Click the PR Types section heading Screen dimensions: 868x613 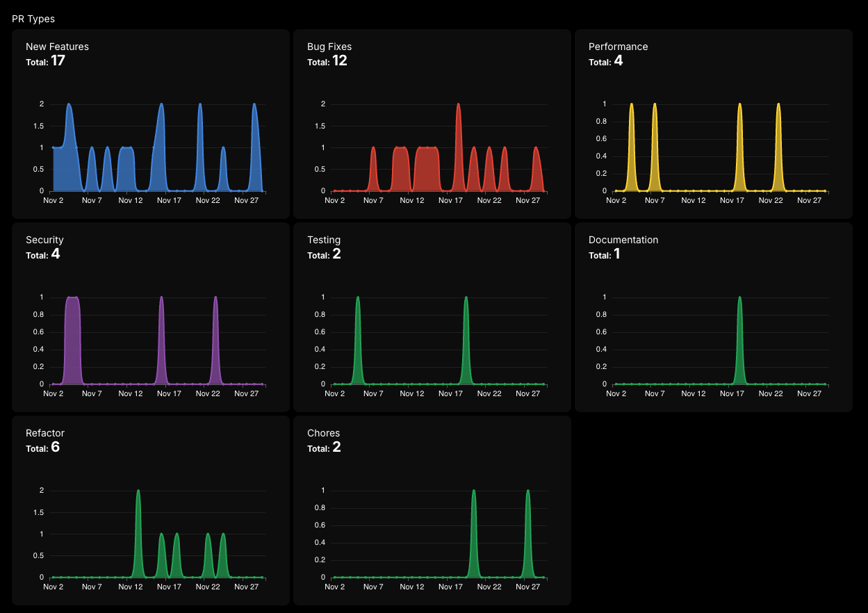(33, 19)
